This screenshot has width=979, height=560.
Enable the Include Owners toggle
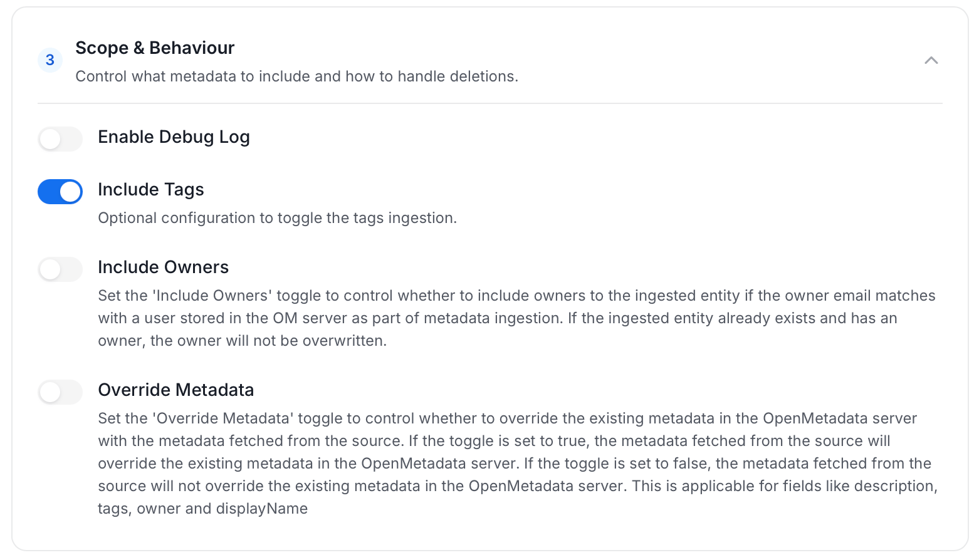point(60,269)
